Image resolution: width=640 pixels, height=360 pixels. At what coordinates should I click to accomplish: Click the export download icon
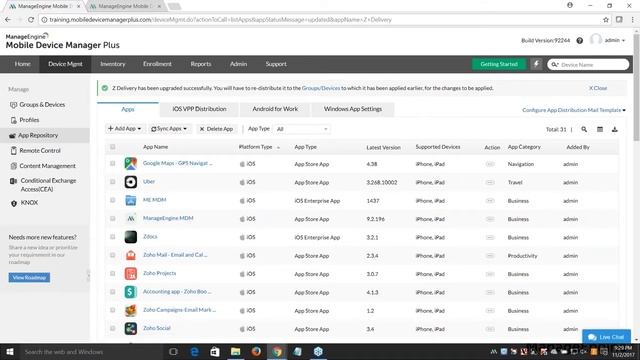(x=615, y=129)
